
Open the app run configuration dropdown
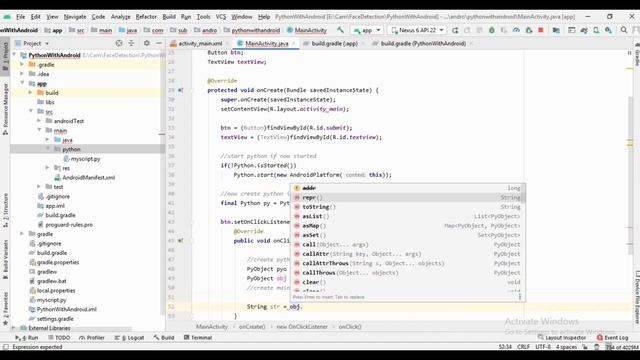tap(367, 30)
